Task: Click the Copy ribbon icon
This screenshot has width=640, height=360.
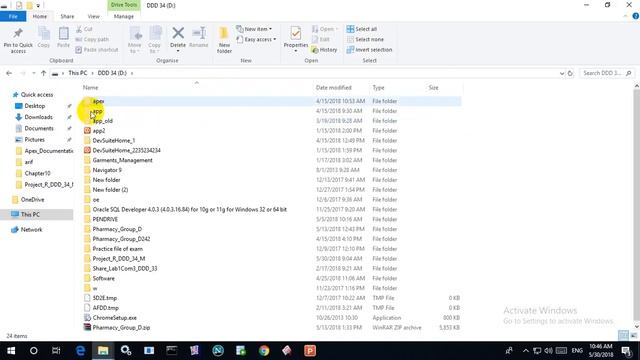Action: coord(44,33)
